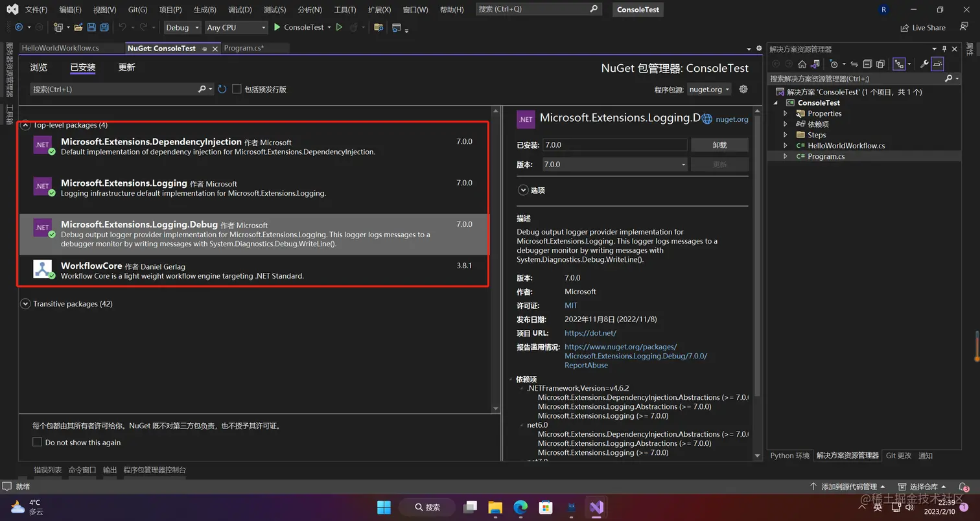This screenshot has width=980, height=521.
Task: Switch views icon in Solution Explorer toolbar
Action: pyautogui.click(x=815, y=64)
